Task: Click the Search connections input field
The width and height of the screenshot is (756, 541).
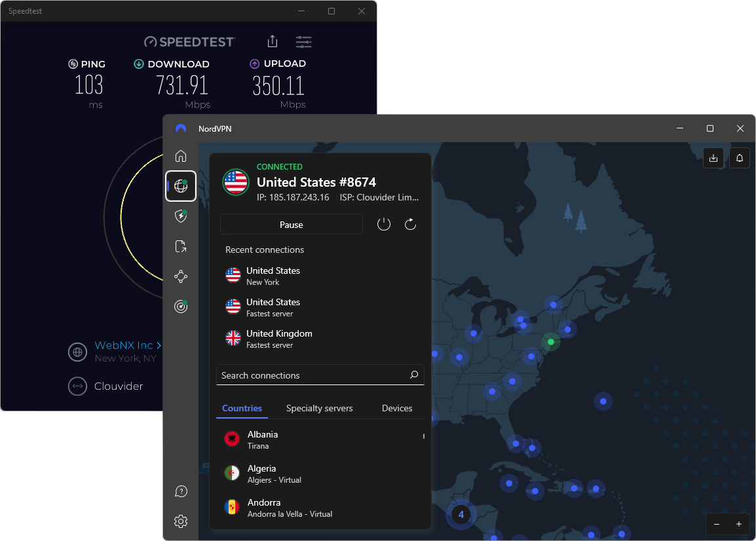Action: [x=320, y=375]
